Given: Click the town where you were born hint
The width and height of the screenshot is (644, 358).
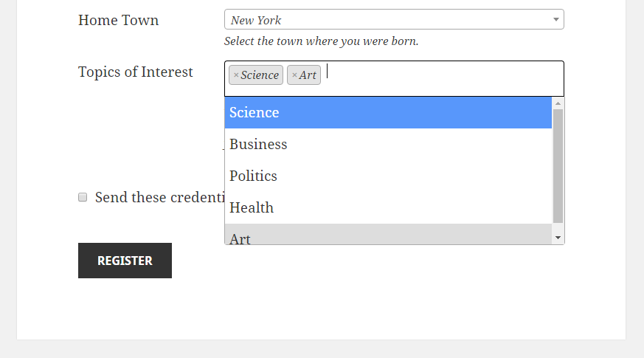Looking at the screenshot, I should pos(321,41).
